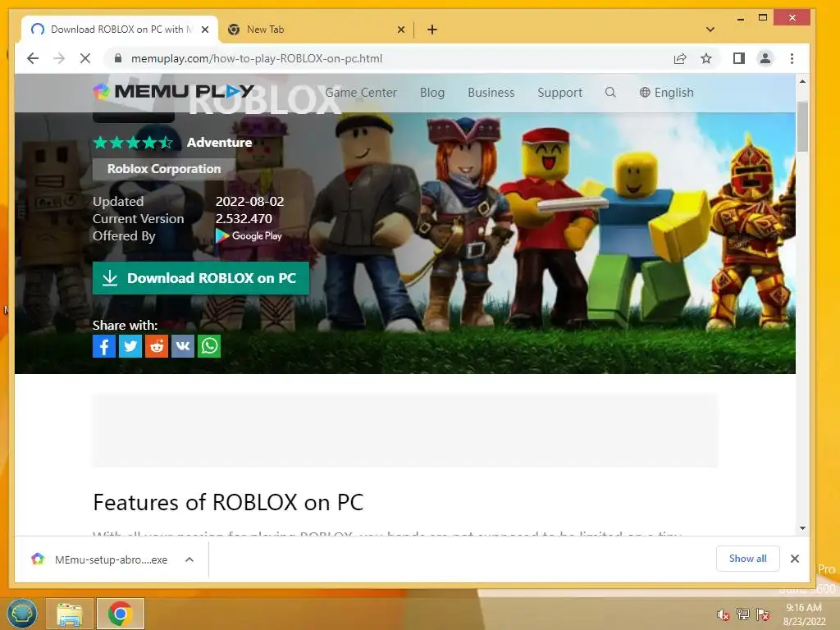This screenshot has width=840, height=630.
Task: Share on Facebook
Action: coord(104,346)
